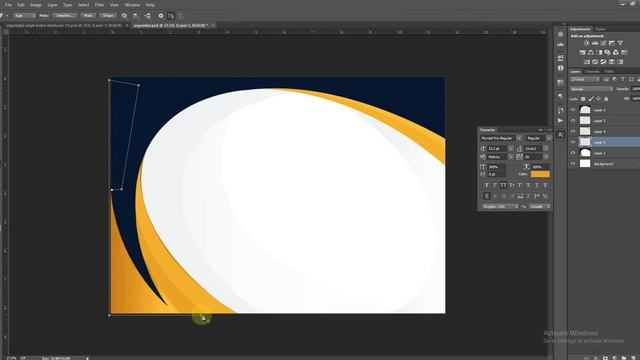640x360 pixels.
Task: Open the Regular font style dropdown
Action: pos(538,138)
